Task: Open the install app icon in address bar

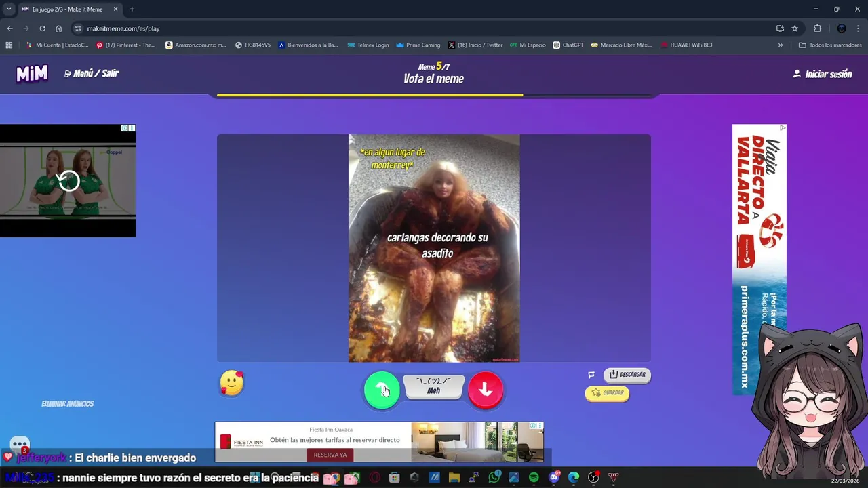Action: (780, 28)
